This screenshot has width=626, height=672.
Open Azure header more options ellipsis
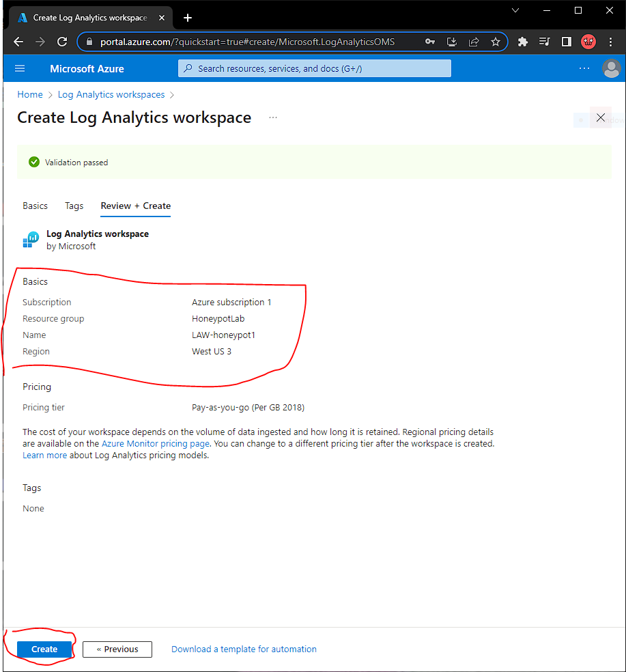point(584,68)
